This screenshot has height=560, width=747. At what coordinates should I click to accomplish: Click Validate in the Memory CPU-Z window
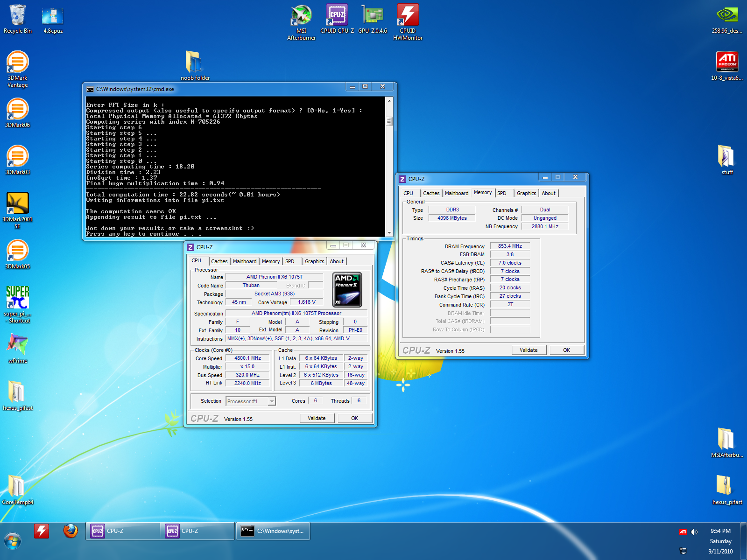point(529,350)
